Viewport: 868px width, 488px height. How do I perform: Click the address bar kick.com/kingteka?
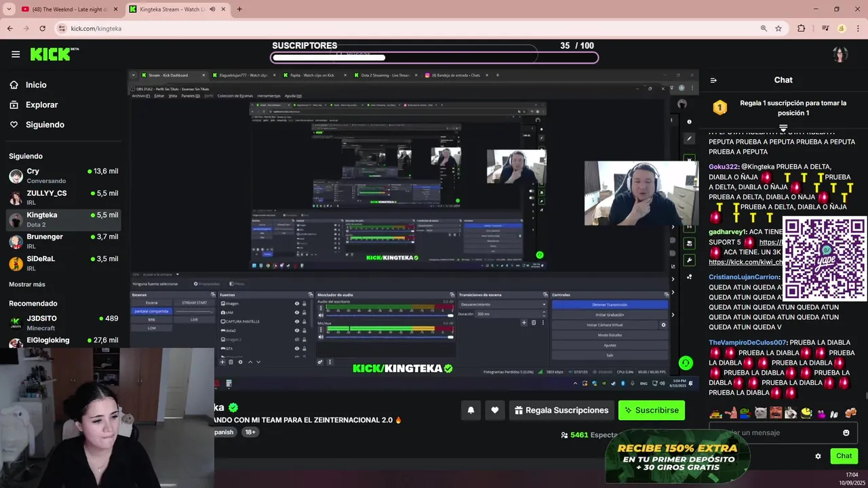[x=96, y=28]
